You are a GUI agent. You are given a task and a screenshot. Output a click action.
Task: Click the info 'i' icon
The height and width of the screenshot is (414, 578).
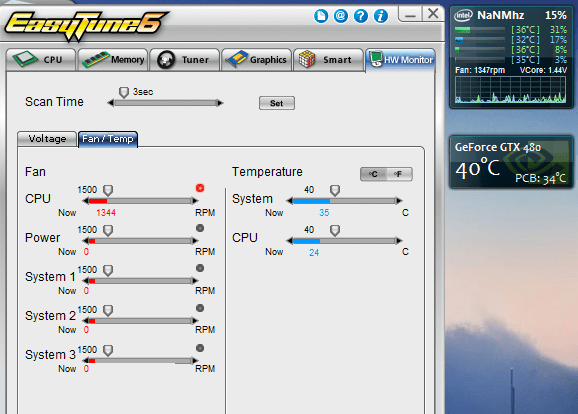(381, 16)
